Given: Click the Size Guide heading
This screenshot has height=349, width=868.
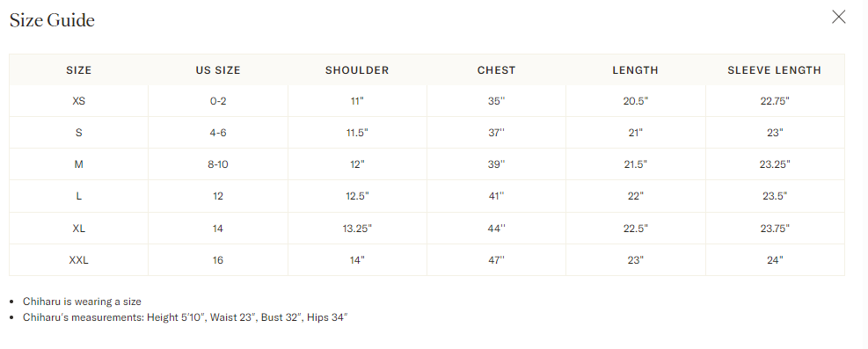Looking at the screenshot, I should click(52, 20).
